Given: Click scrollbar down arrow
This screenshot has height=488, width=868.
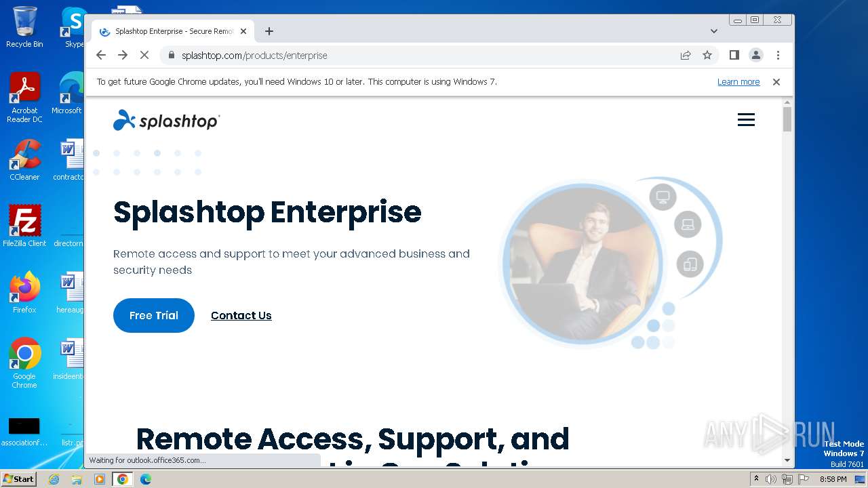Looking at the screenshot, I should [787, 460].
